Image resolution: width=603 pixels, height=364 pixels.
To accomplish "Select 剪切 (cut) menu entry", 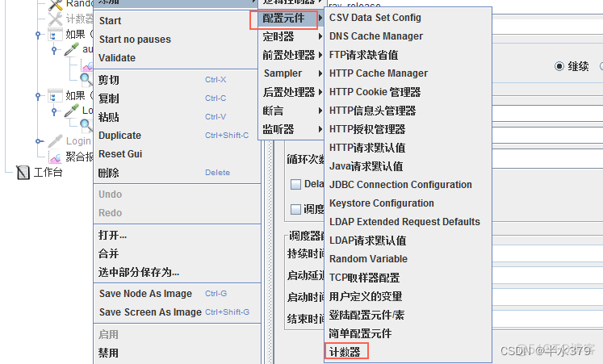I will (x=177, y=80).
